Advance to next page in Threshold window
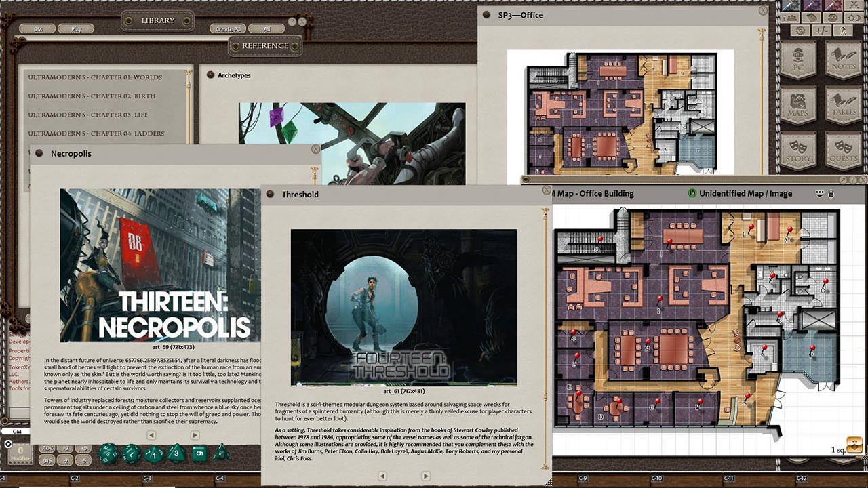 (425, 476)
